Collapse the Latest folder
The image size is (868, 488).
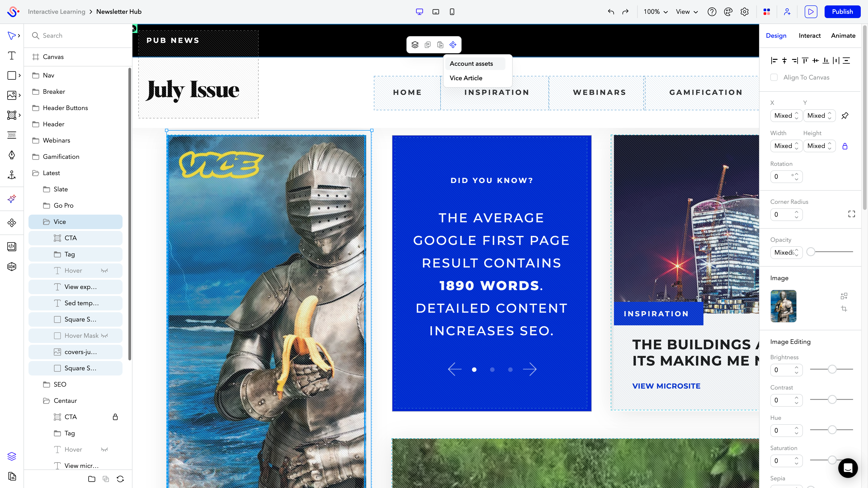(35, 173)
